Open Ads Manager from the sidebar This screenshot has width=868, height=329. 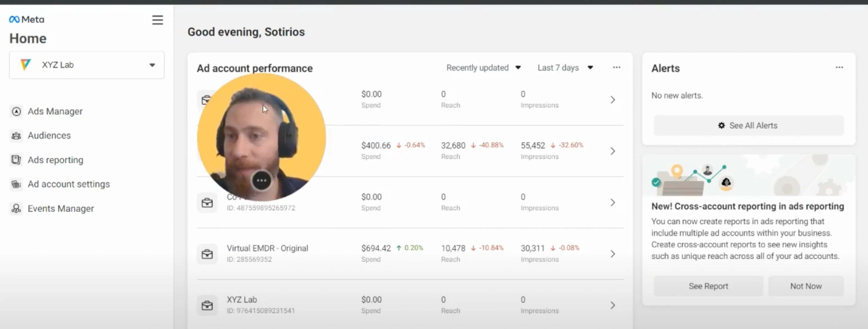click(x=55, y=111)
